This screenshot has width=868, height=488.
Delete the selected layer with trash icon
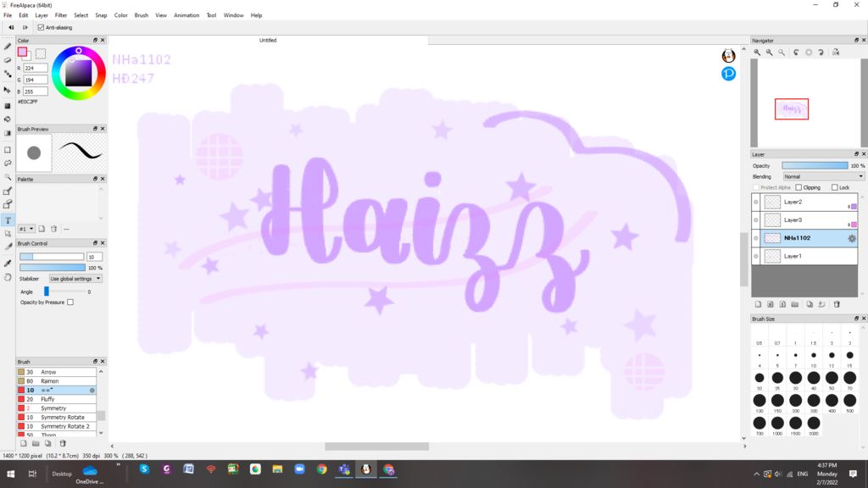pyautogui.click(x=837, y=304)
